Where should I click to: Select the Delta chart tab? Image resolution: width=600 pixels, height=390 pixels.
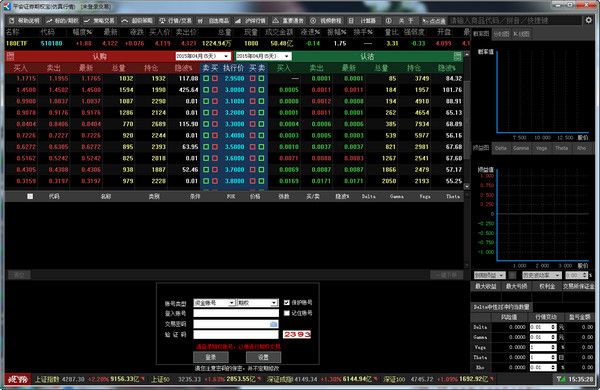[501, 148]
